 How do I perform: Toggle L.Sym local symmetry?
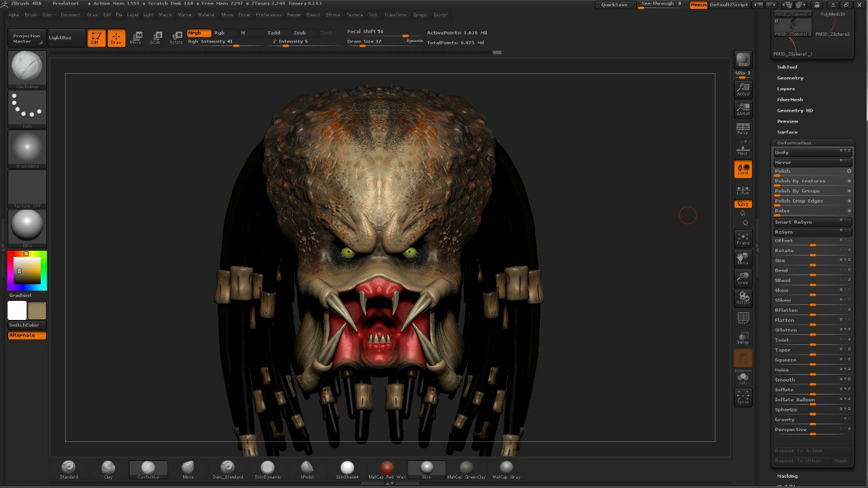pyautogui.click(x=743, y=189)
